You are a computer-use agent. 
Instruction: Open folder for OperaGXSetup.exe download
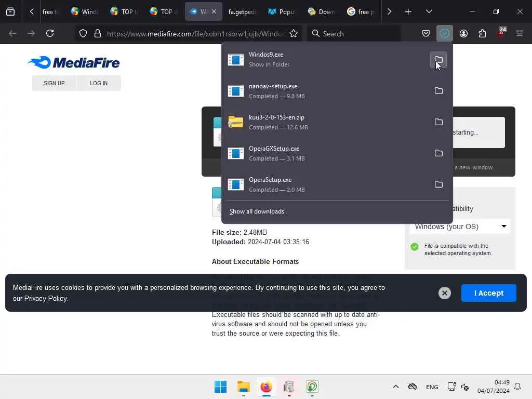coord(438,153)
